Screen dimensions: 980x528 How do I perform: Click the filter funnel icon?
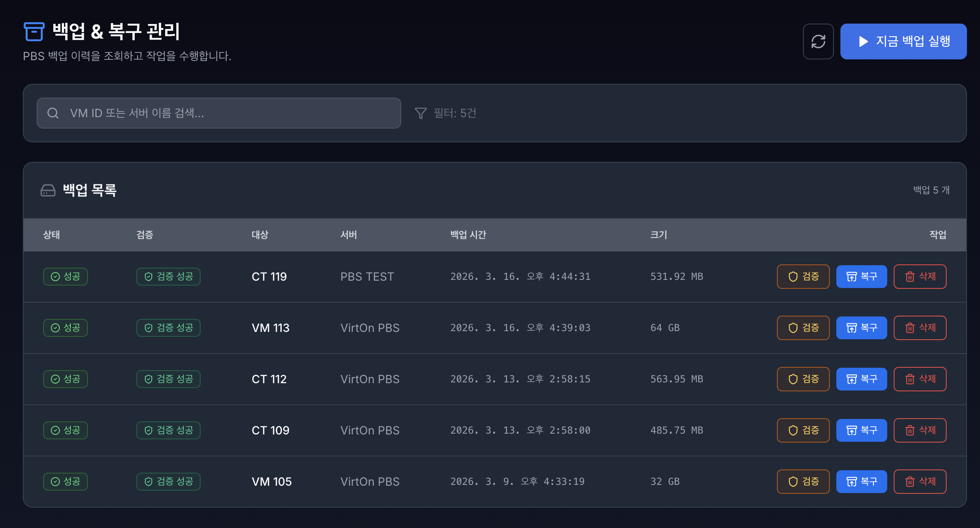tap(420, 113)
